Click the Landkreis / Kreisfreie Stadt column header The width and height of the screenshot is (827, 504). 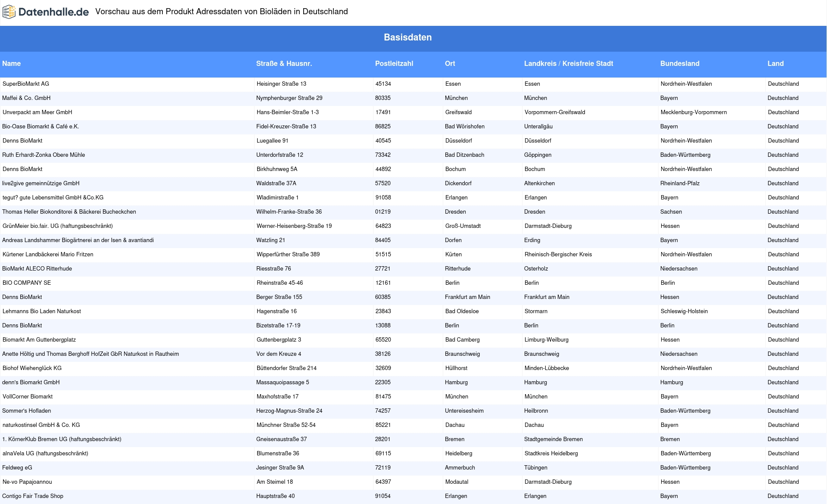tap(569, 64)
